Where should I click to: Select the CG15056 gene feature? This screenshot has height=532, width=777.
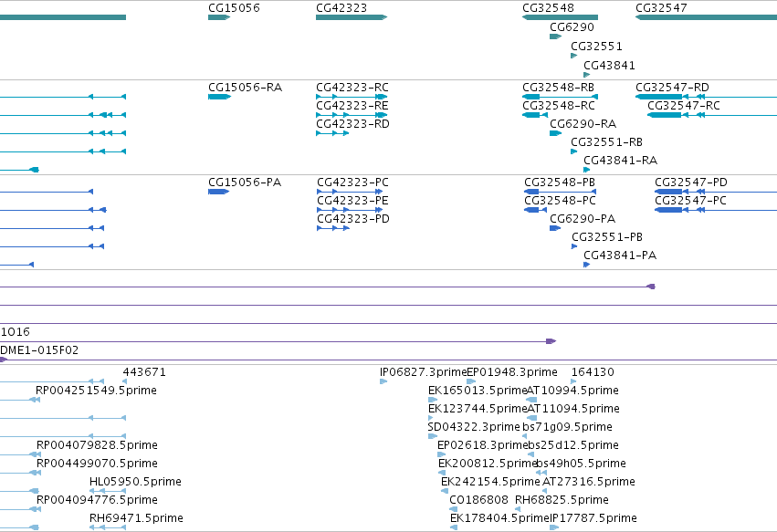[219, 17]
